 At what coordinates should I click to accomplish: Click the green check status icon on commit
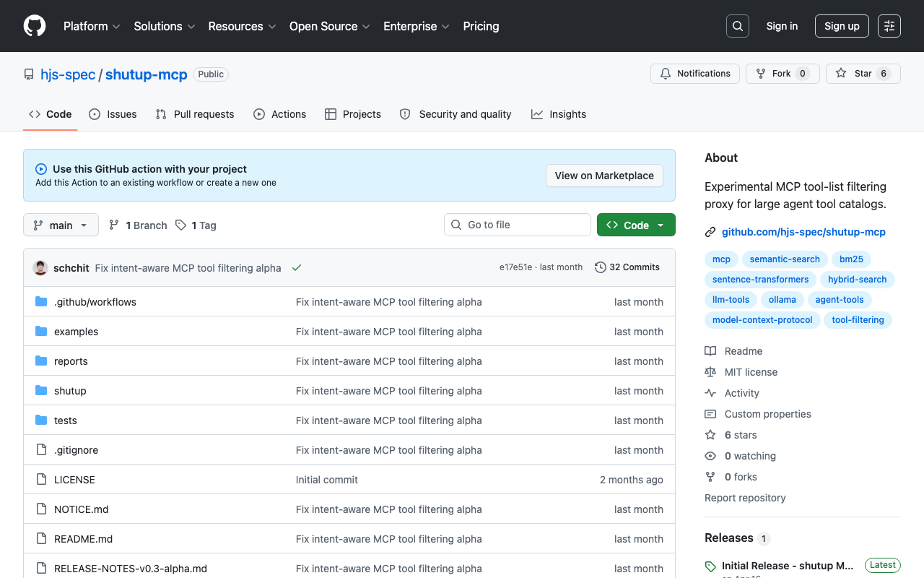(x=297, y=267)
